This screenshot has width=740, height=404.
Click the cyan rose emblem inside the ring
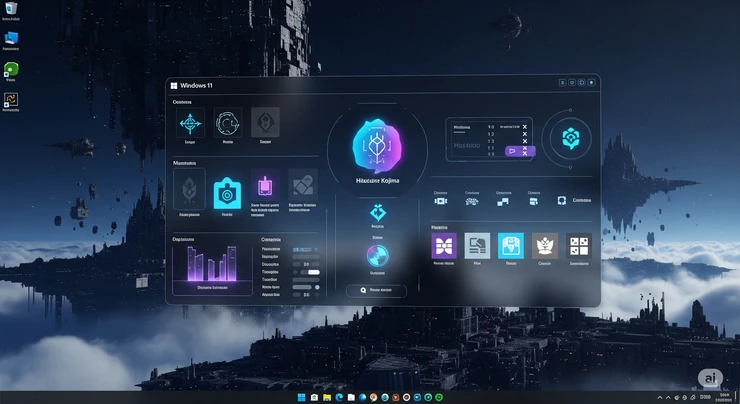pyautogui.click(x=571, y=138)
